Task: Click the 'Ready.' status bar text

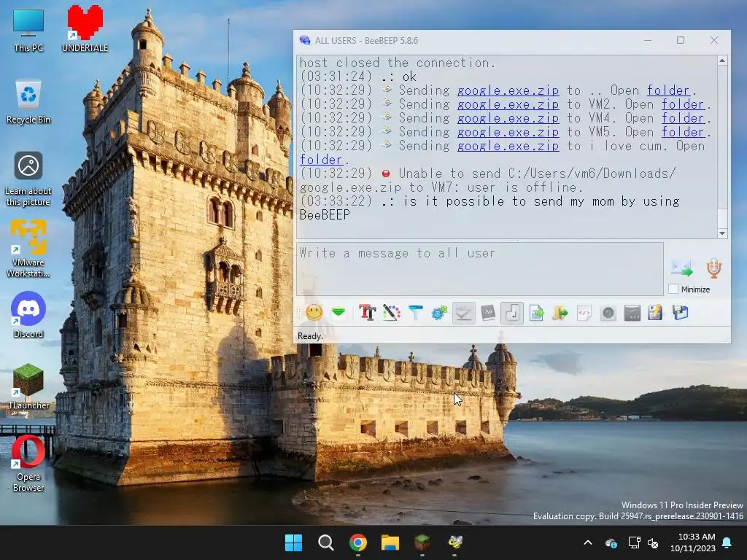Action: pyautogui.click(x=310, y=335)
